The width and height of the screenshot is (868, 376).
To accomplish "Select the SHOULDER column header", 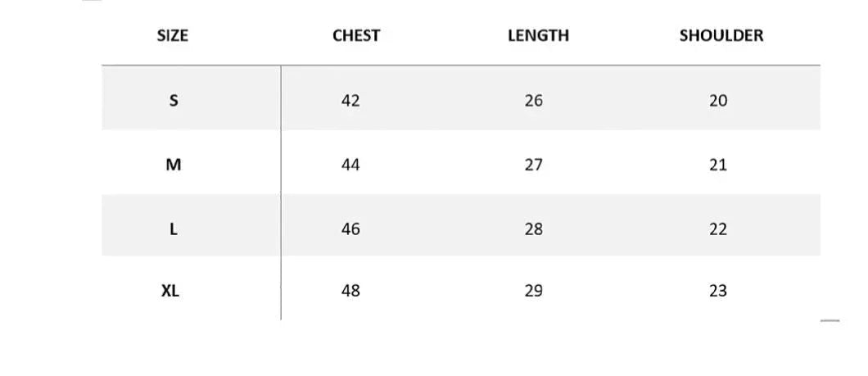I will pyautogui.click(x=721, y=35).
